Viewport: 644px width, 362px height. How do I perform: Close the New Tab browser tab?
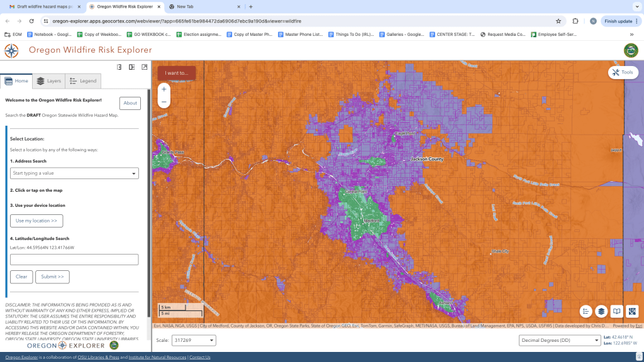pos(238,6)
